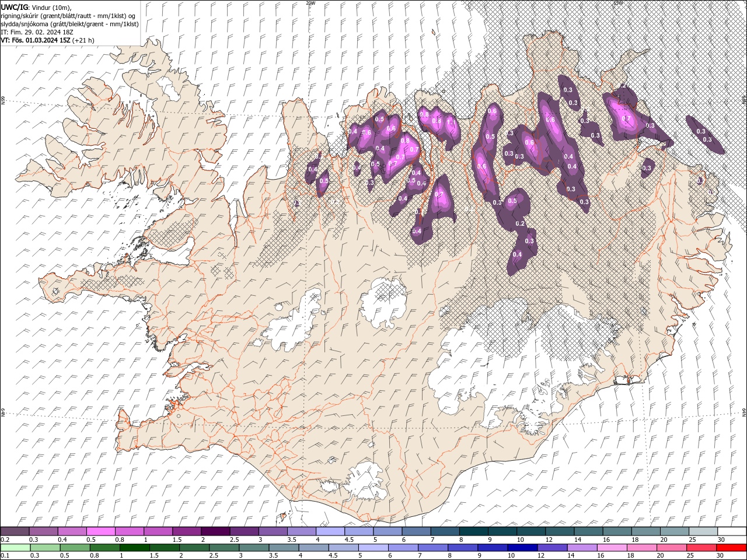Click the "20W" longitude label
The height and width of the screenshot is (560, 747).
pyautogui.click(x=310, y=3)
